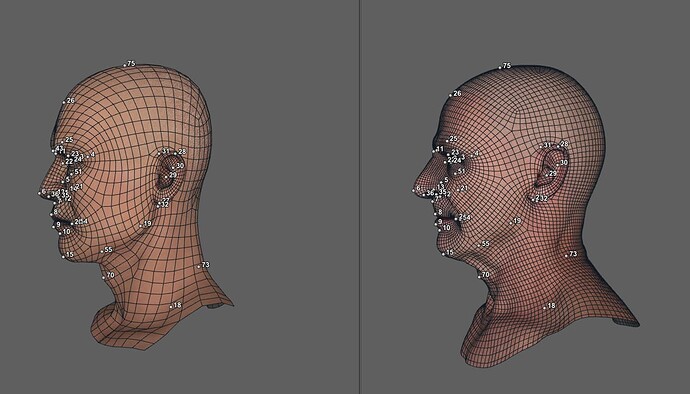
Task: Pick landmark 18 on the right head's neck
Action: (545, 307)
